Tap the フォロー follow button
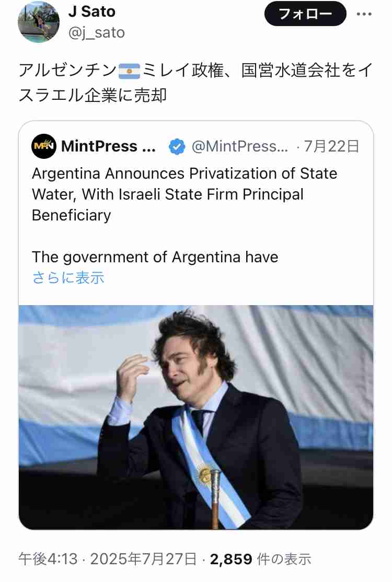This screenshot has height=582, width=392. click(305, 14)
